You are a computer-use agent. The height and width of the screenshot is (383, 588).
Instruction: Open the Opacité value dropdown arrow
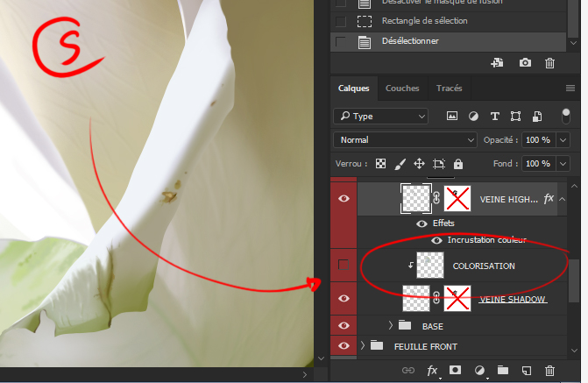click(563, 140)
